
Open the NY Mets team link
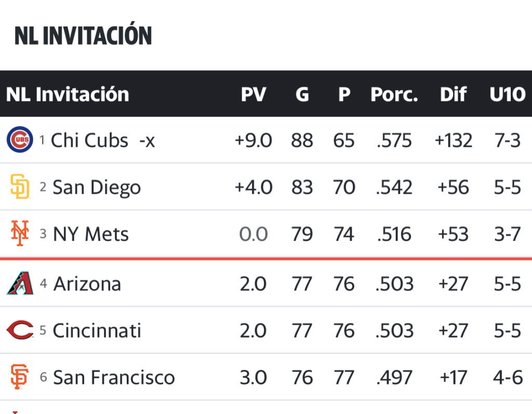tap(90, 234)
